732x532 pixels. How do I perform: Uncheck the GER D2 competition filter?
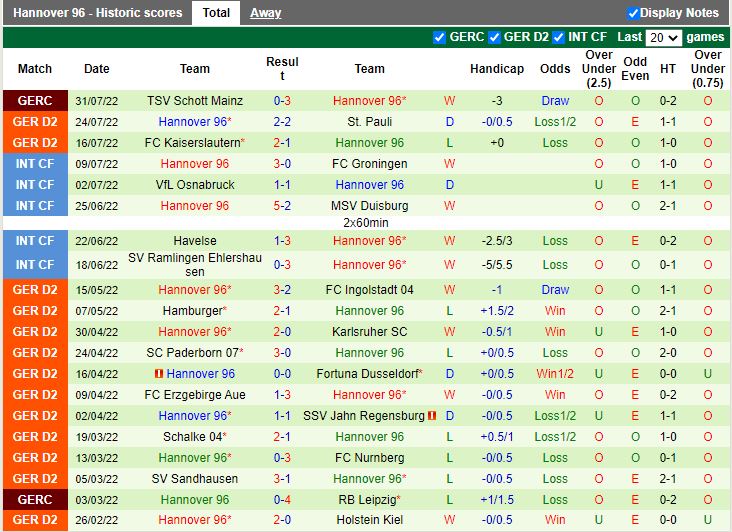494,37
